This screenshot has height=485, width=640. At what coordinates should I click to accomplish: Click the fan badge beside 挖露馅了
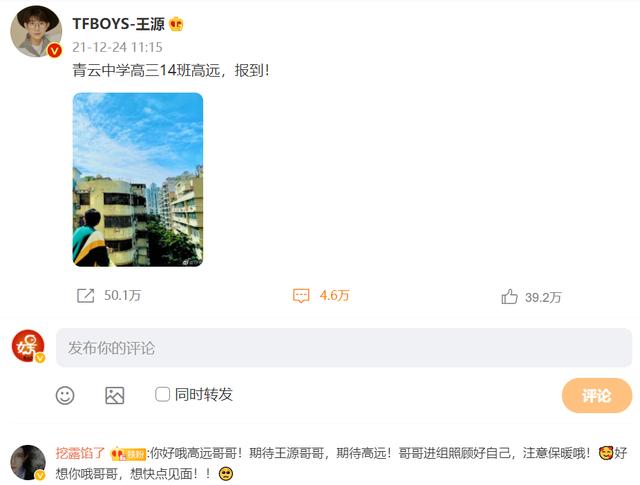[128, 454]
